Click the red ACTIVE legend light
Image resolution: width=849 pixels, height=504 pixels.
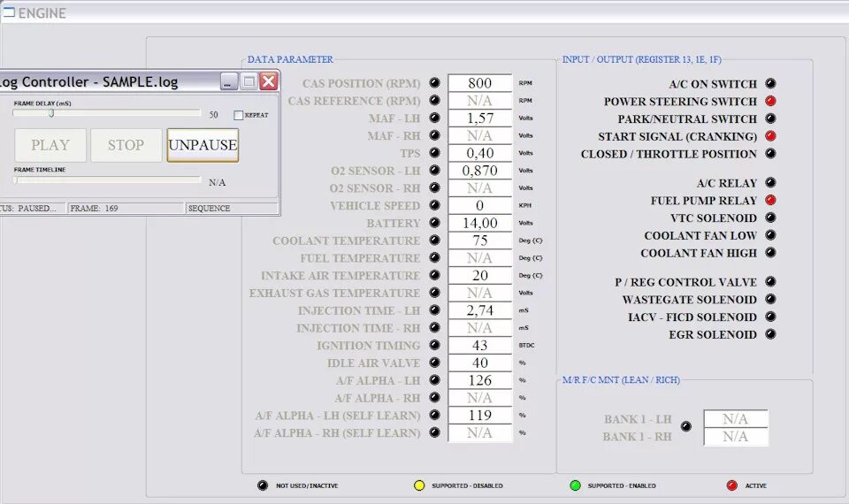click(731, 485)
